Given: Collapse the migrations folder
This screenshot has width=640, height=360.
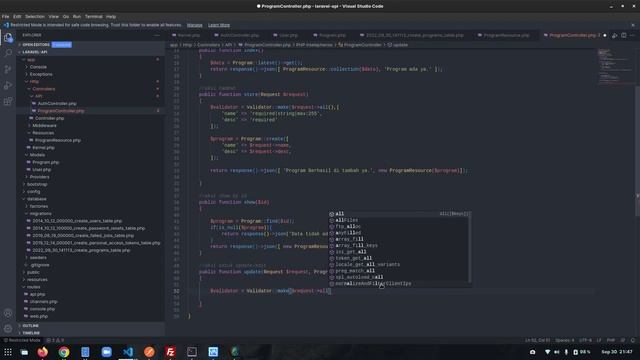Looking at the screenshot, I should point(91,213).
